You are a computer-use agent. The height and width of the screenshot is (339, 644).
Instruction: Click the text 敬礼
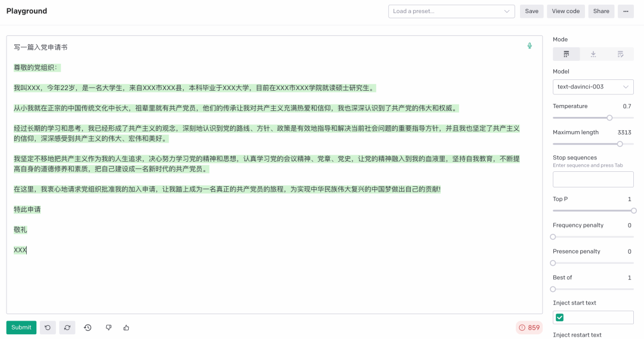point(20,230)
